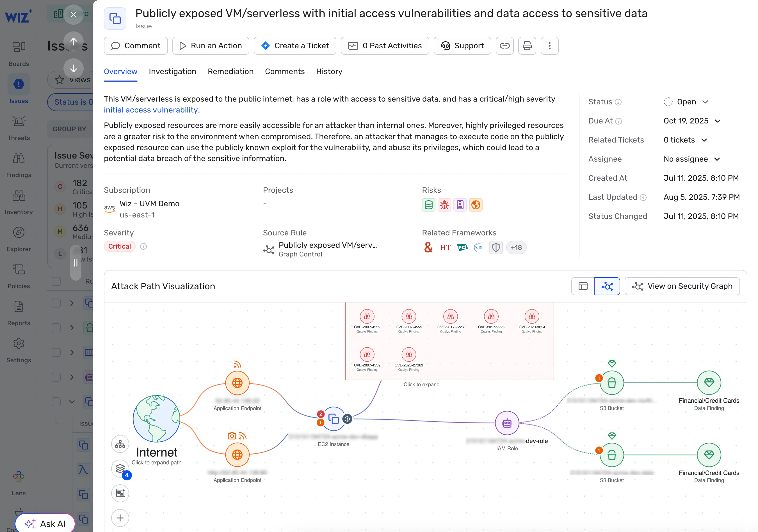Follow the initial access vulnerability link

click(x=150, y=110)
